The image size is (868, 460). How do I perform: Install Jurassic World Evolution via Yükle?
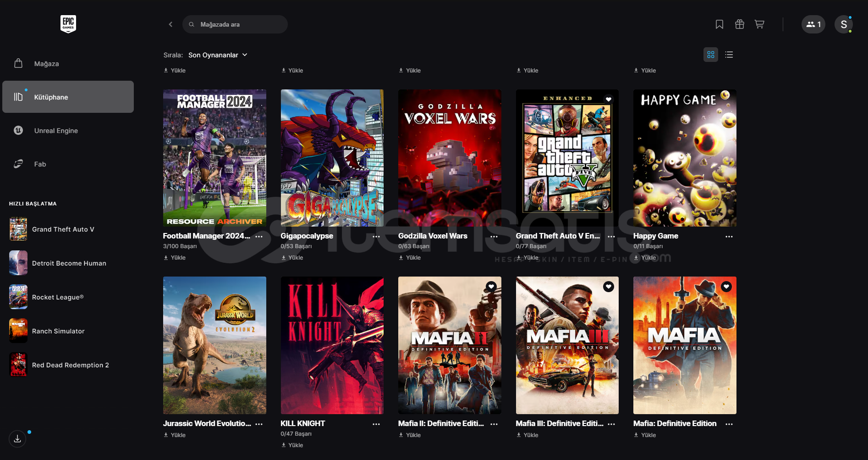click(175, 435)
